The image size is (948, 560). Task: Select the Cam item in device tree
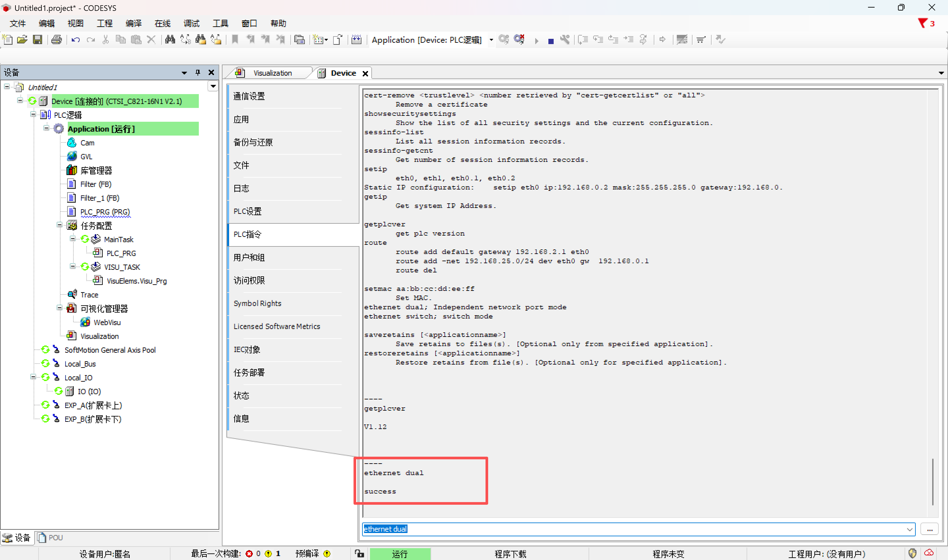(87, 143)
